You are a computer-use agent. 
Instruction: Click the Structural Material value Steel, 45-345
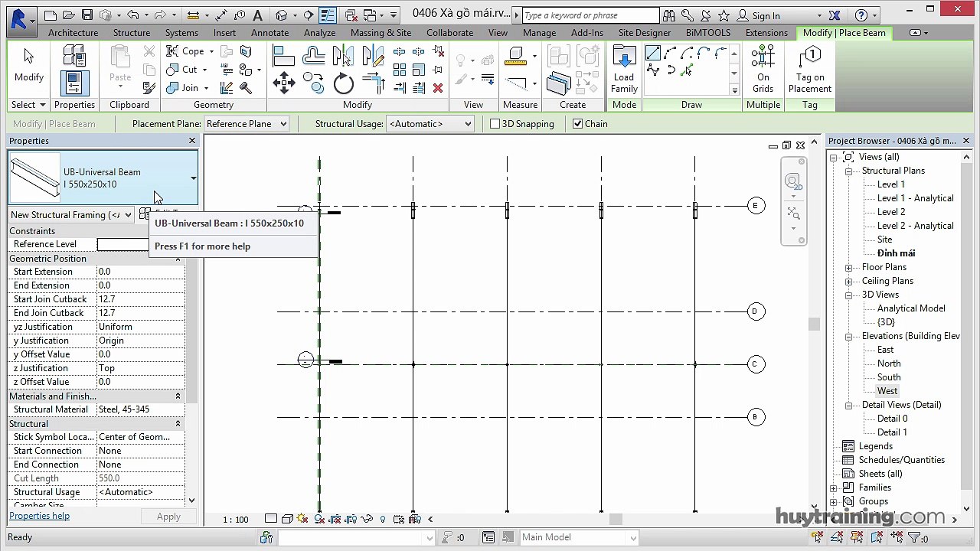(141, 409)
